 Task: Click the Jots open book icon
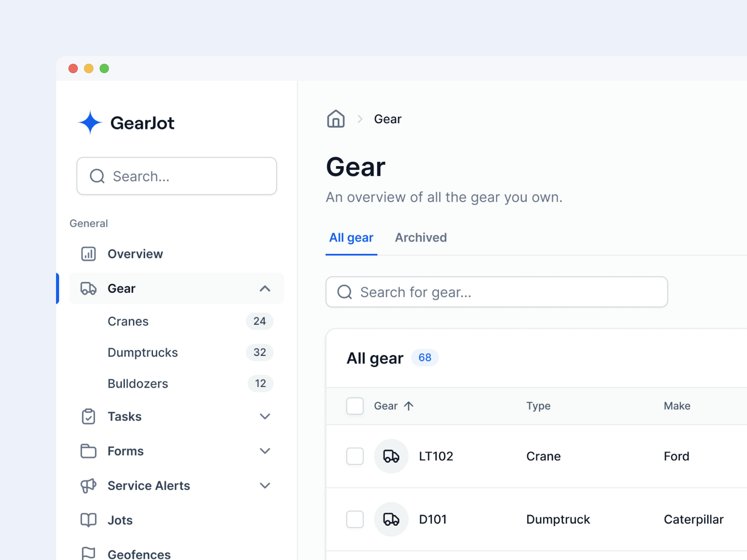(x=89, y=520)
